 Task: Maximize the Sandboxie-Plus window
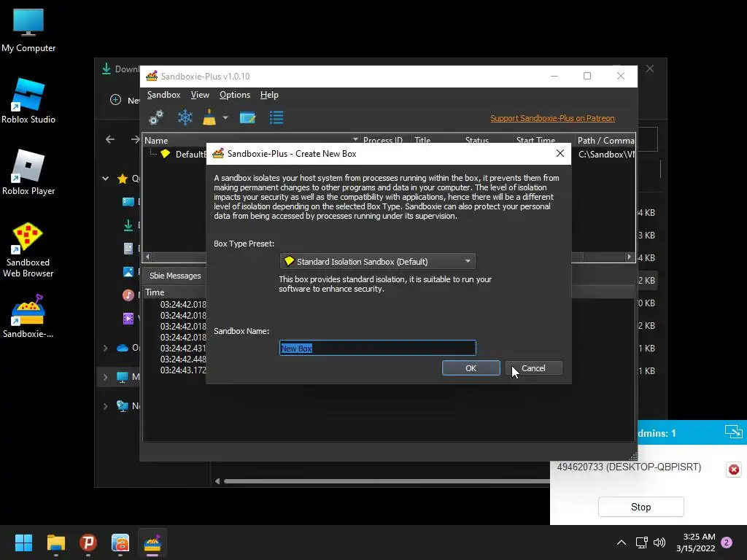[587, 76]
